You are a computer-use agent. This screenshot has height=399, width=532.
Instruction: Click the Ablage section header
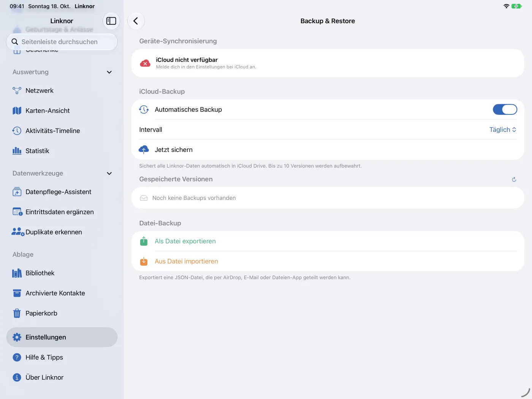pyautogui.click(x=23, y=255)
